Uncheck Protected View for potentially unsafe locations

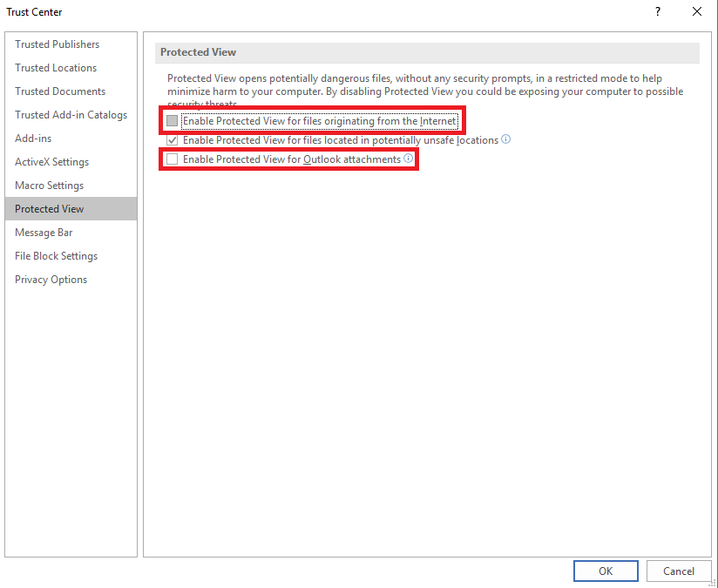coord(173,140)
